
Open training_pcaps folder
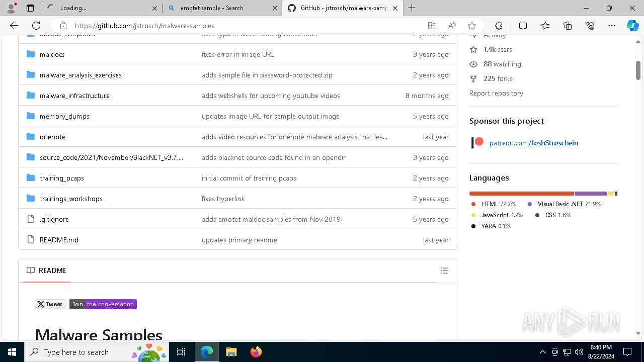(x=62, y=178)
